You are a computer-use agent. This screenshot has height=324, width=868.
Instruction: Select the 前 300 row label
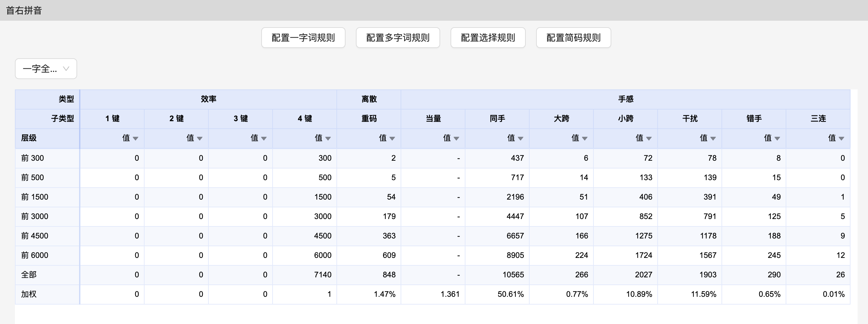pyautogui.click(x=33, y=158)
